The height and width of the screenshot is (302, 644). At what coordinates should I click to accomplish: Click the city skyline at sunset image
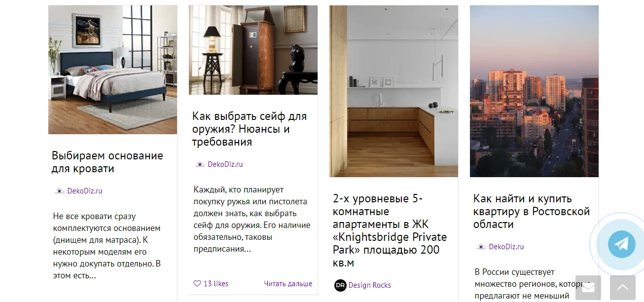[x=534, y=91]
